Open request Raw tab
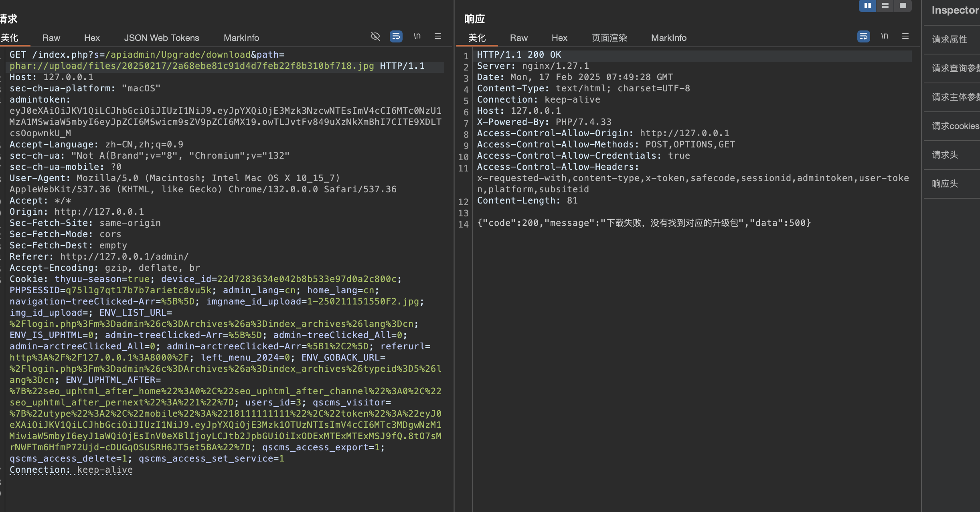 tap(51, 38)
